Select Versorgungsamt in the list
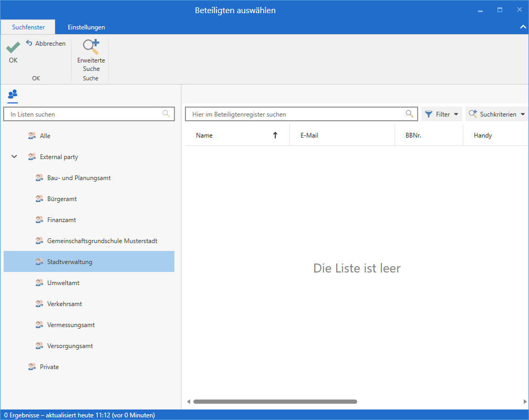The image size is (529, 420). [89, 346]
